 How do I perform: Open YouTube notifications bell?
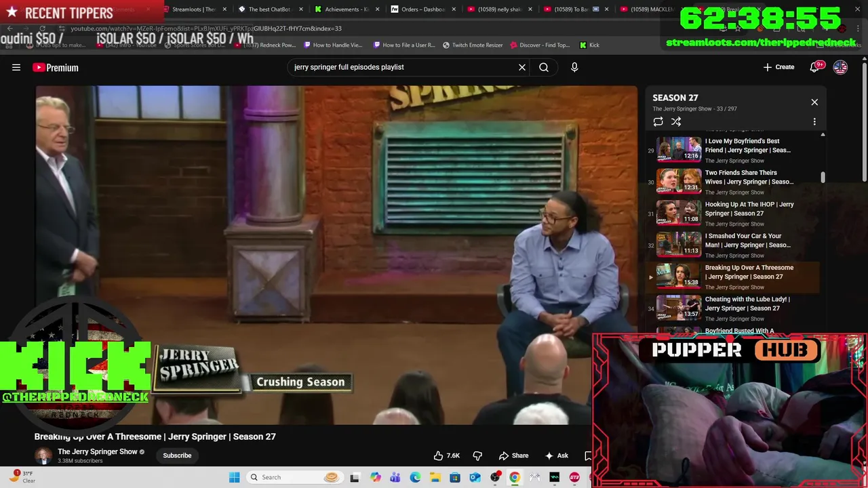(816, 67)
